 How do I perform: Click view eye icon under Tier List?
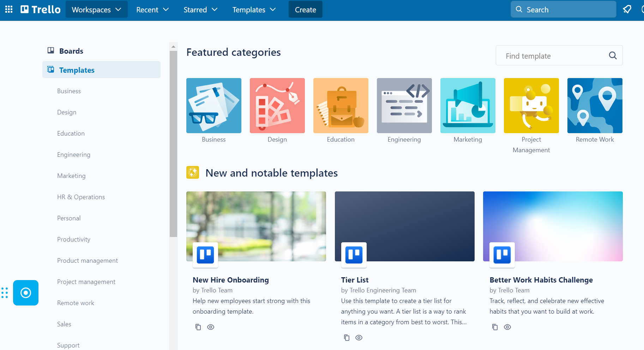359,338
